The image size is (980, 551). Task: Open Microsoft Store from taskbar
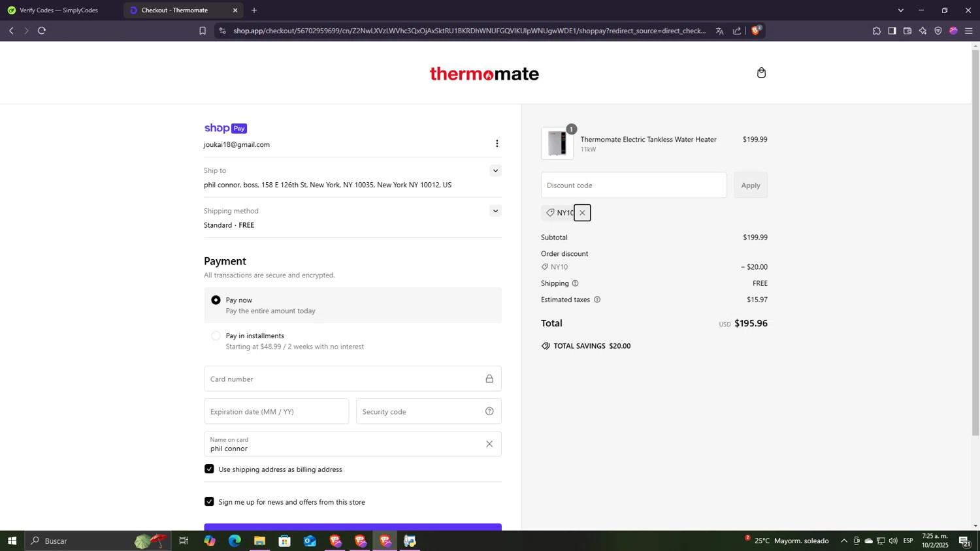tap(284, 541)
